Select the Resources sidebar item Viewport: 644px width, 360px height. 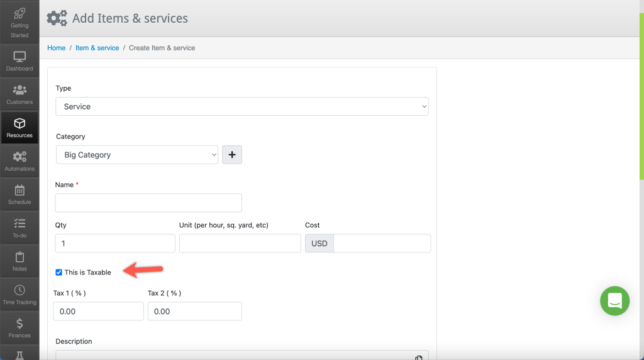click(19, 128)
